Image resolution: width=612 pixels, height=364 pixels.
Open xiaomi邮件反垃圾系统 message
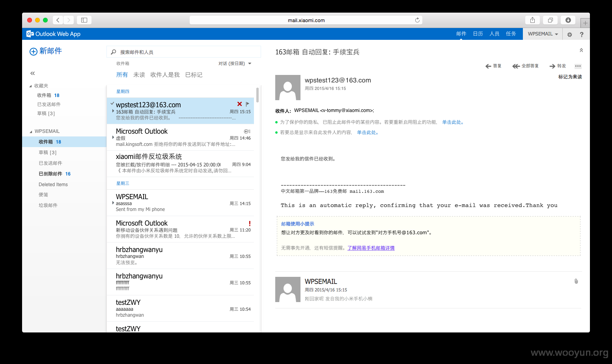click(x=180, y=164)
